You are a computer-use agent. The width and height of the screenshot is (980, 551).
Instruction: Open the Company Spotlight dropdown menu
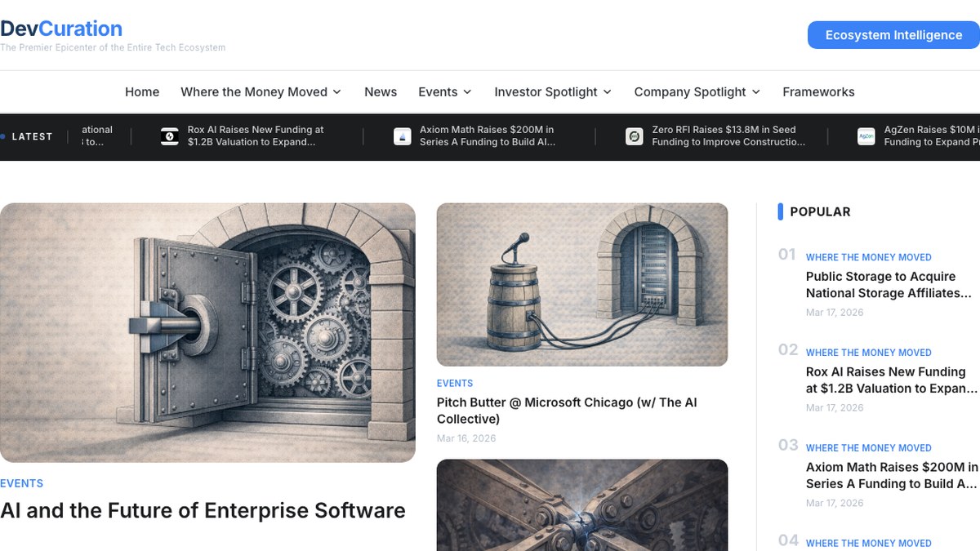(697, 92)
